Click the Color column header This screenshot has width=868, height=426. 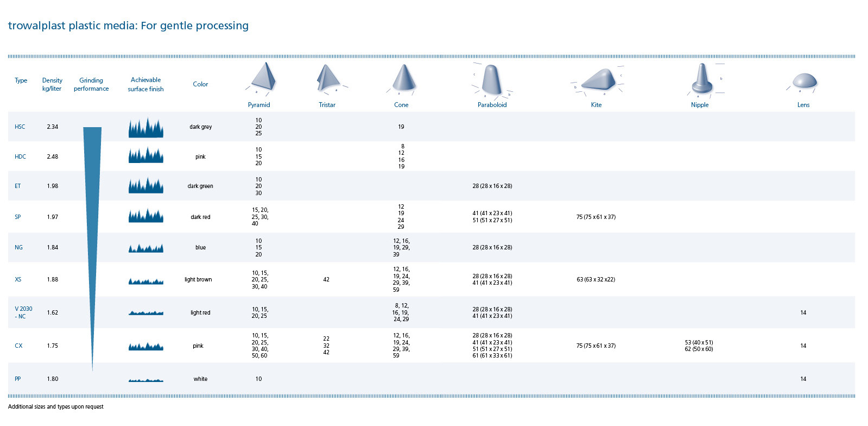click(x=200, y=84)
